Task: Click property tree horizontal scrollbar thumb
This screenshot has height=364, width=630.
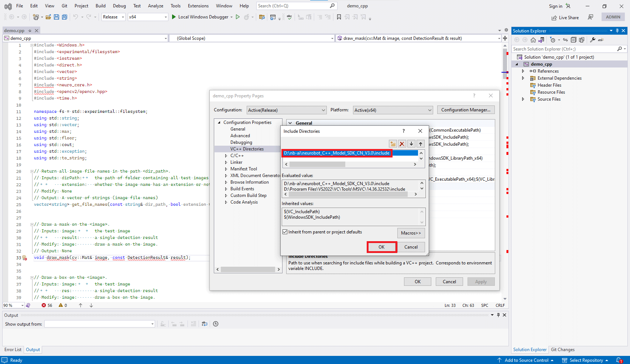Action: point(248,270)
